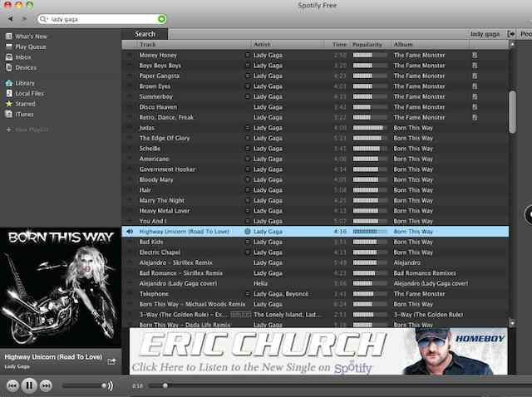This screenshot has height=397, width=532.
Task: Click Lonely Island artist on 3-Way row
Action: pos(286,315)
